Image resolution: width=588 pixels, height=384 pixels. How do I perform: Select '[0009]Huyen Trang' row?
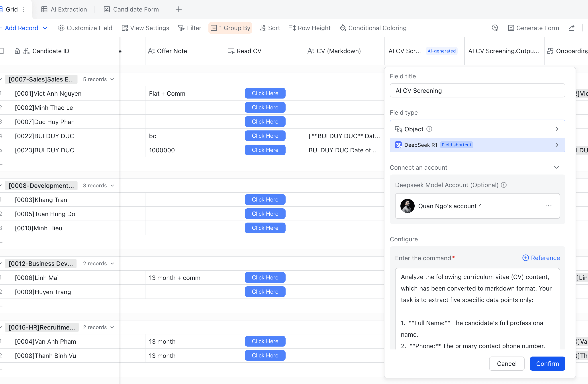pyautogui.click(x=43, y=292)
